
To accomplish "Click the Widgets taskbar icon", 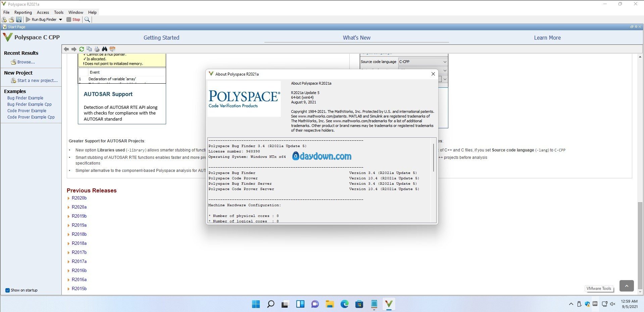I will tap(300, 304).
